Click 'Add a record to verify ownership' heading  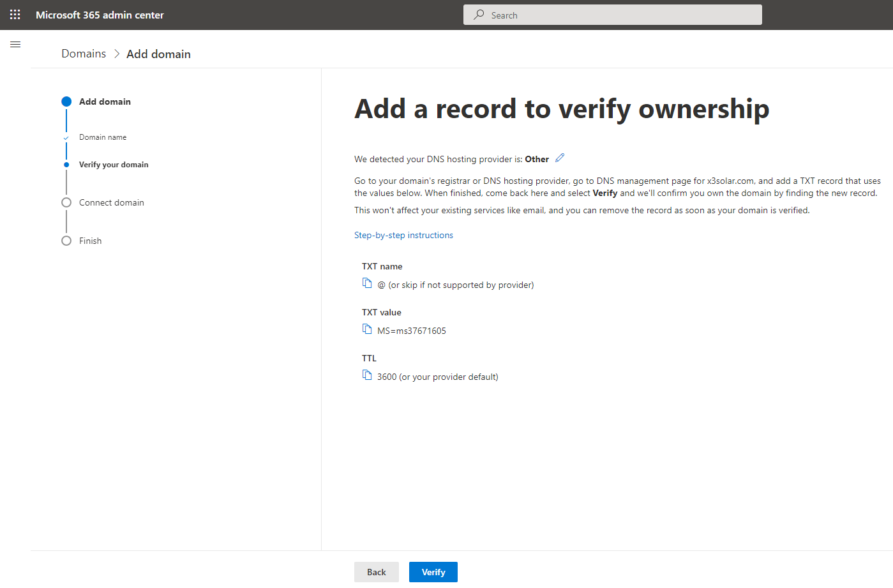(x=562, y=109)
